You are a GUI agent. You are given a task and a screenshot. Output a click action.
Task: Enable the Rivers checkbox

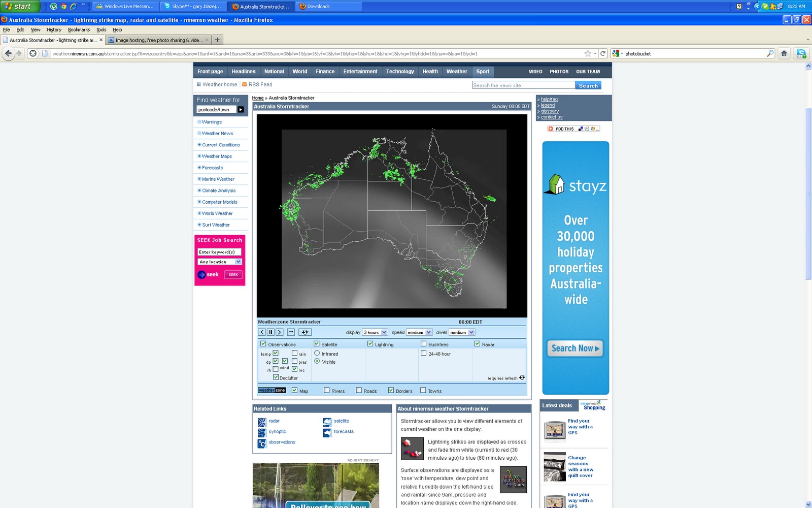tap(326, 390)
